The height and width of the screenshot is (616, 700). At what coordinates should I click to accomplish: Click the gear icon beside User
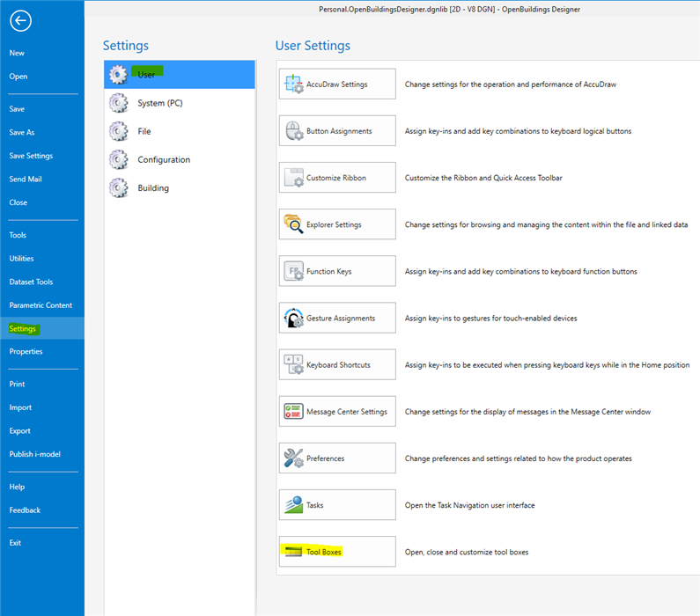[118, 75]
